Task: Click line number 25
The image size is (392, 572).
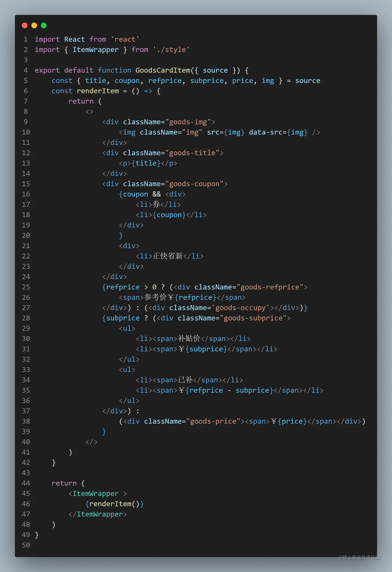Action: (26, 287)
